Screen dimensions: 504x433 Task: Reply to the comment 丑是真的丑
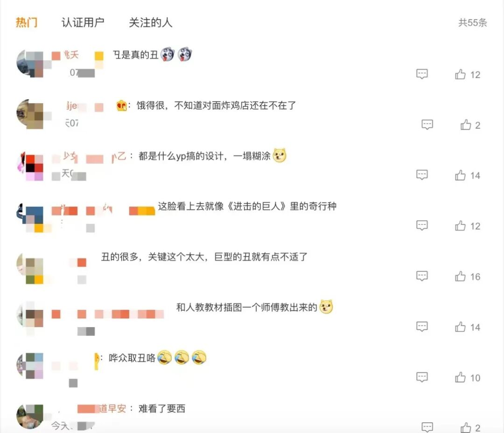[422, 74]
